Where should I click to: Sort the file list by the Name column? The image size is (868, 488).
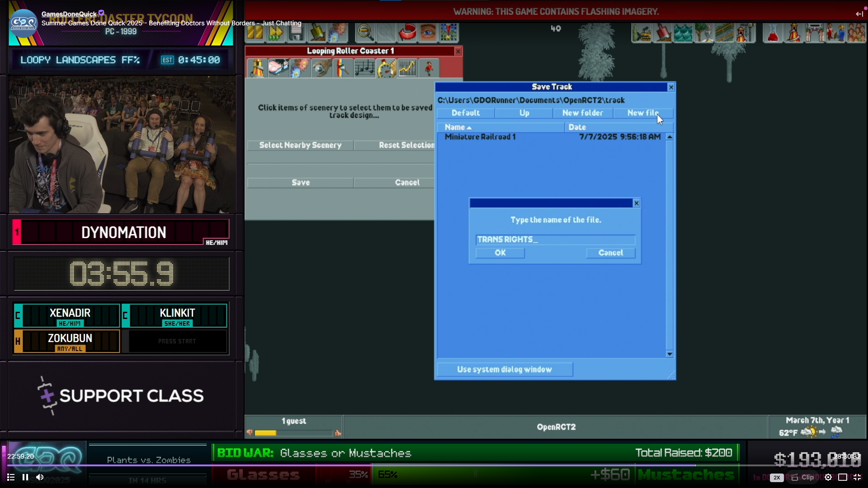pos(500,127)
